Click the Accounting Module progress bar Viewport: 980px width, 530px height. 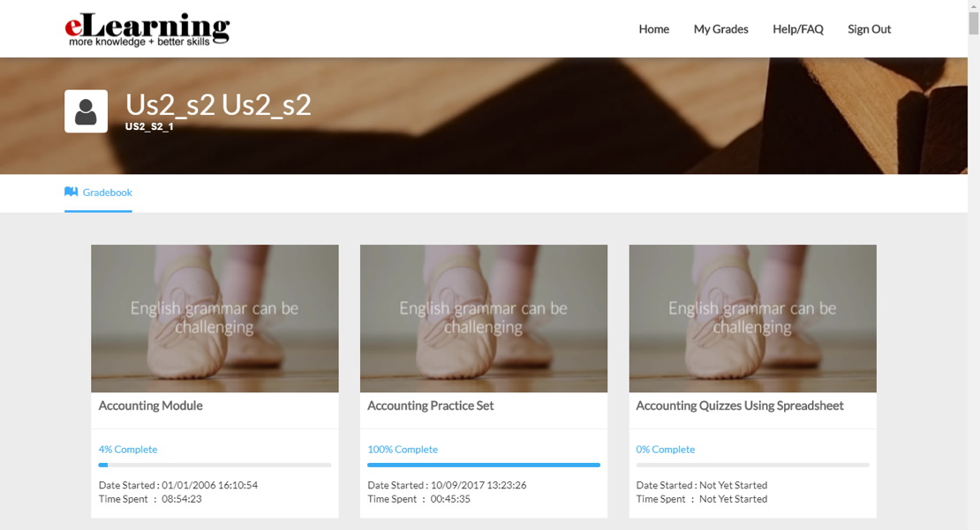[214, 465]
